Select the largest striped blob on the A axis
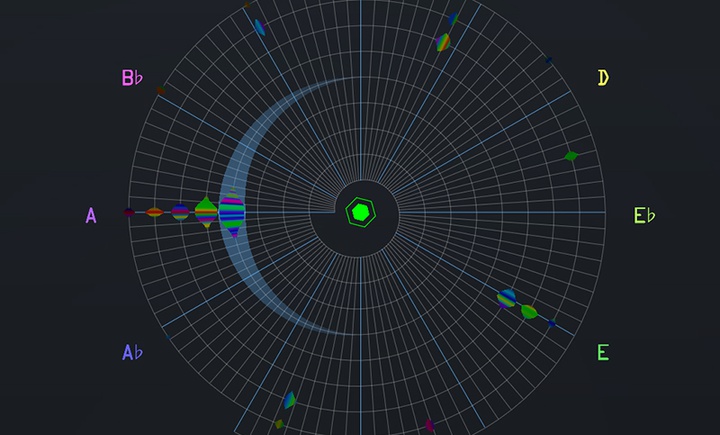720x435 pixels. (x=232, y=213)
